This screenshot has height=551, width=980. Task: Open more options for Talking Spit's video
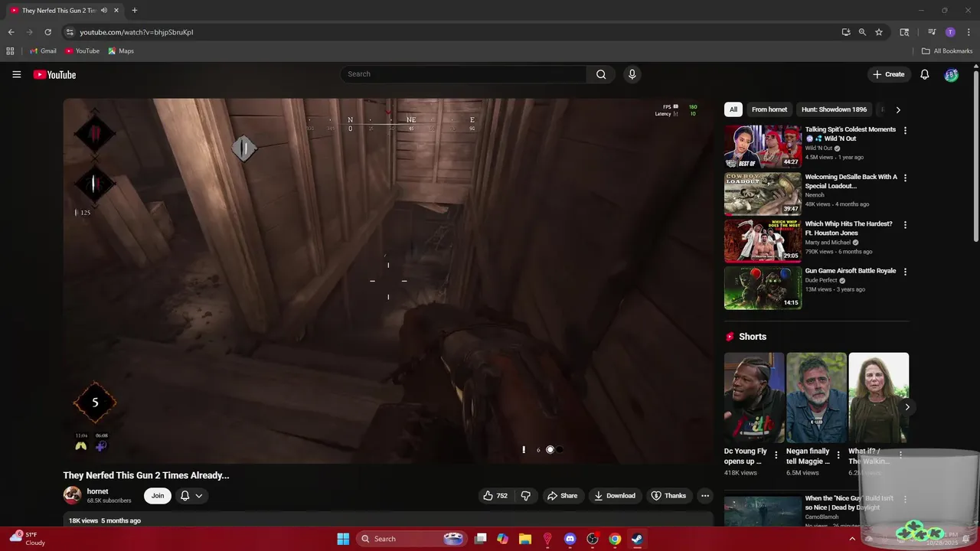coord(905,131)
